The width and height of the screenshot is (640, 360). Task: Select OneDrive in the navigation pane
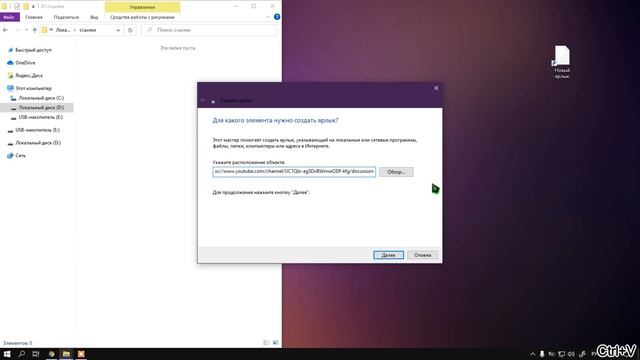(x=25, y=62)
